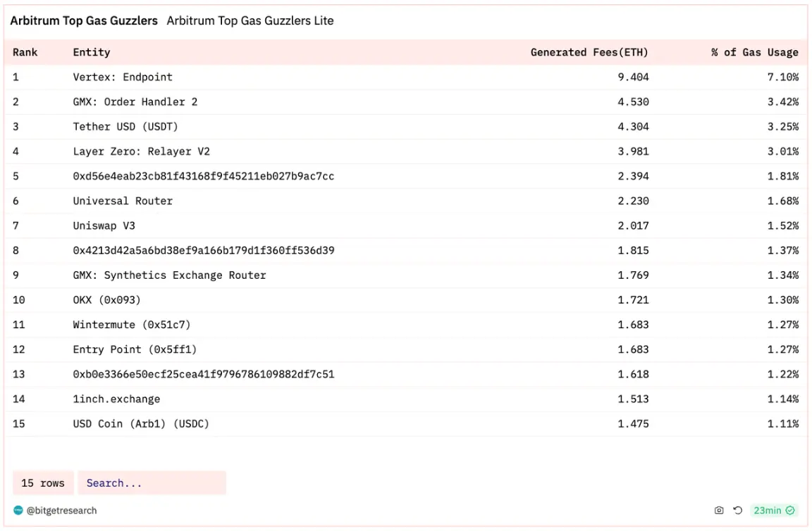Click the 15 rows counter
The width and height of the screenshot is (812, 531).
43,483
